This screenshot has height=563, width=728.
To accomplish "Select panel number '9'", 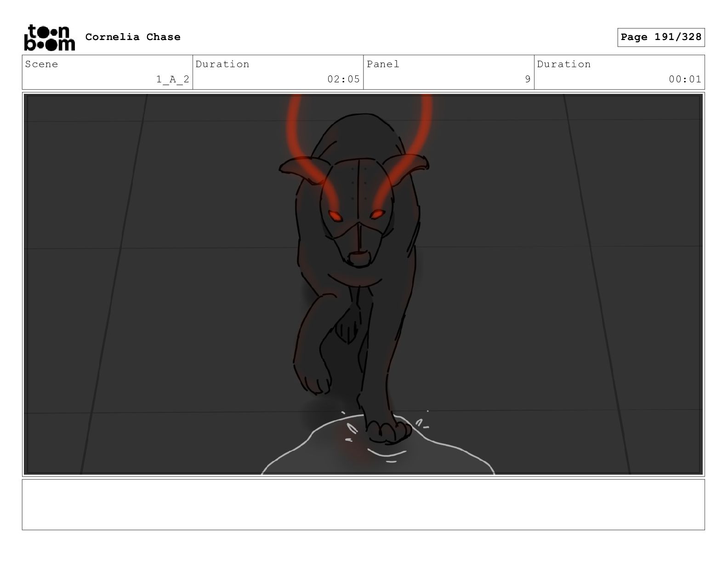I will [528, 79].
